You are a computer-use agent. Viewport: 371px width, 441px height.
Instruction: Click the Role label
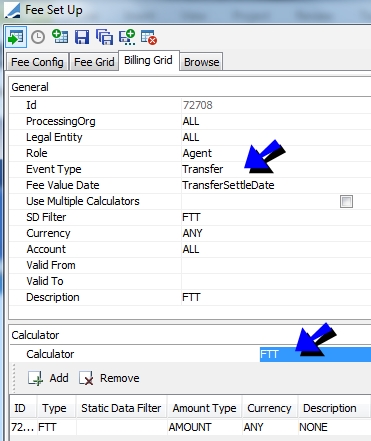tap(37, 153)
